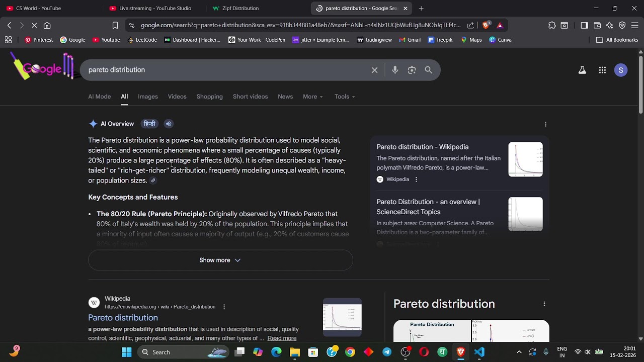Screen dimensions: 644x362
Task: Select the Images search tab
Action: pyautogui.click(x=148, y=97)
